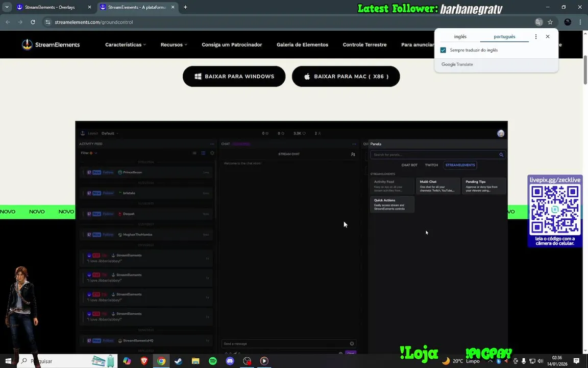Viewport: 588px width, 368px height.
Task: Click the volume icon in system tray
Action: (x=541, y=361)
